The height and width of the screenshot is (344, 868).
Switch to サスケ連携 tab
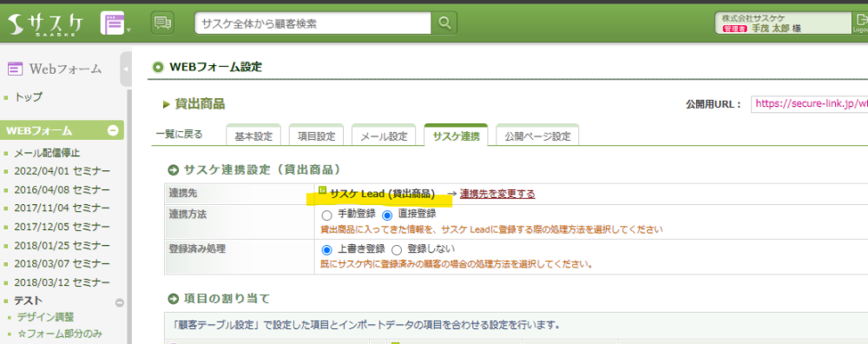(x=456, y=136)
